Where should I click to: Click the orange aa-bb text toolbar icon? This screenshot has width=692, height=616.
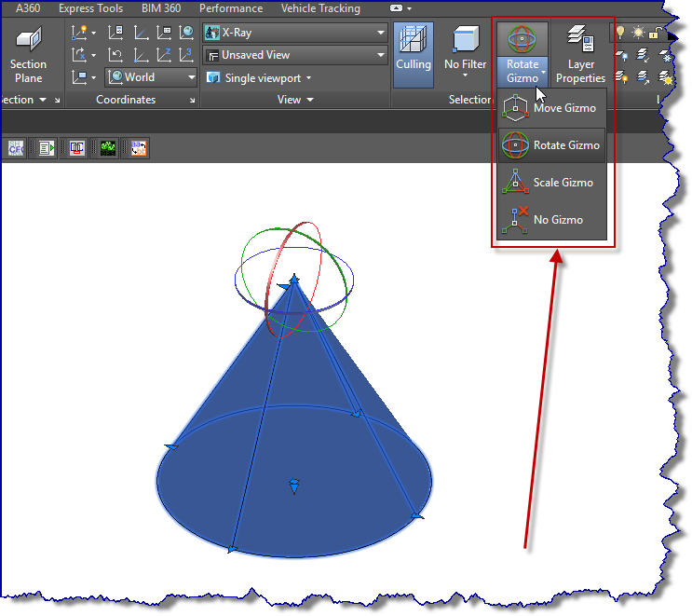[139, 148]
